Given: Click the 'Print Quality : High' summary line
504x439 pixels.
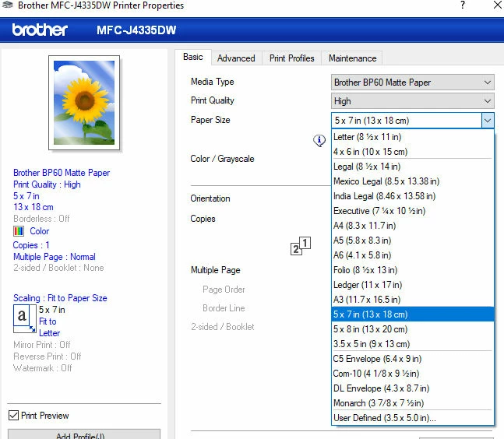Looking at the screenshot, I should (47, 184).
